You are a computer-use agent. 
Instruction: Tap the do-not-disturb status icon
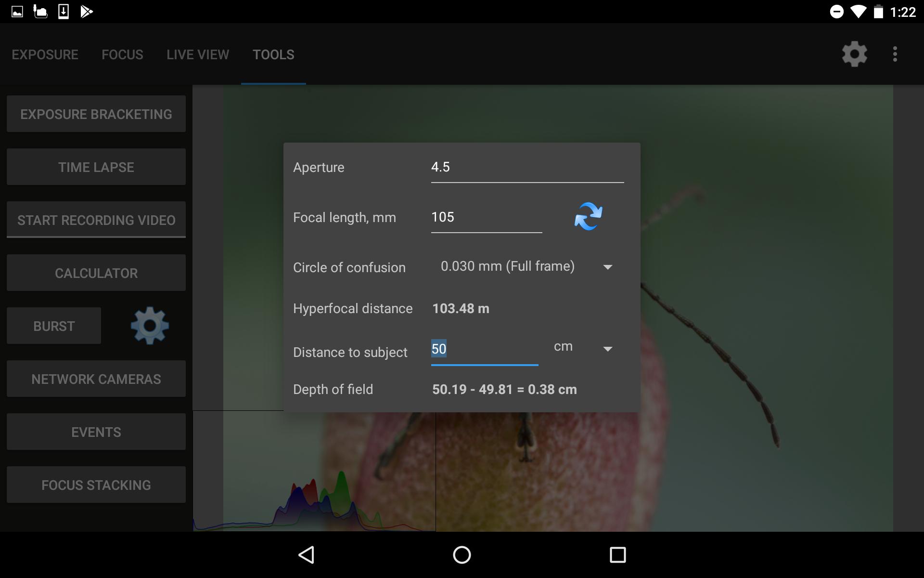click(837, 12)
